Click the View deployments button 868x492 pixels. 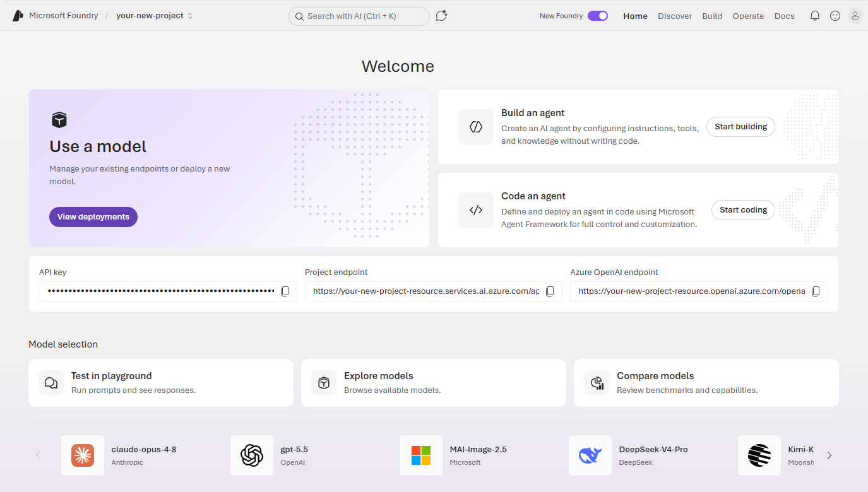tap(93, 216)
